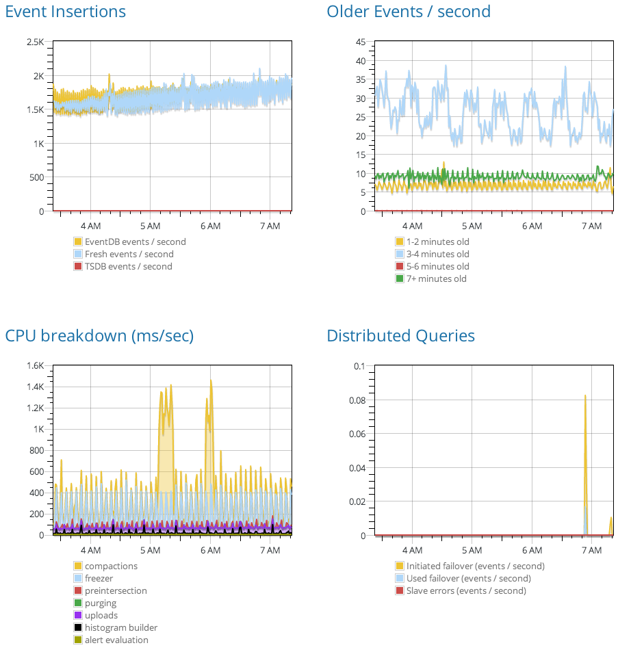Hide the 5-6 minutes old series
Image resolution: width=644 pixels, height=652 pixels.
(x=437, y=266)
